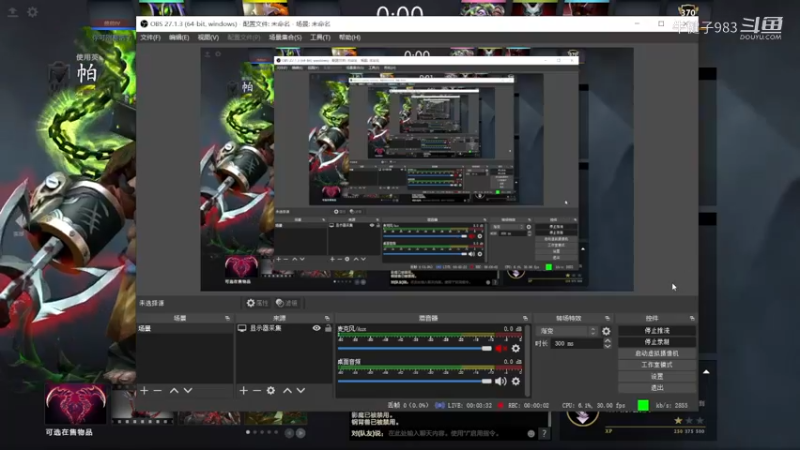Image resolution: width=800 pixels, height=450 pixels.
Task: Open 麦克风/Aux audio settings gear
Action: (x=516, y=348)
